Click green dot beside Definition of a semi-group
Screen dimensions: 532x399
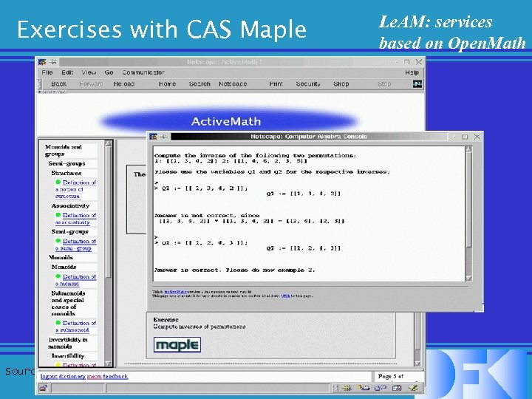pyautogui.click(x=58, y=241)
